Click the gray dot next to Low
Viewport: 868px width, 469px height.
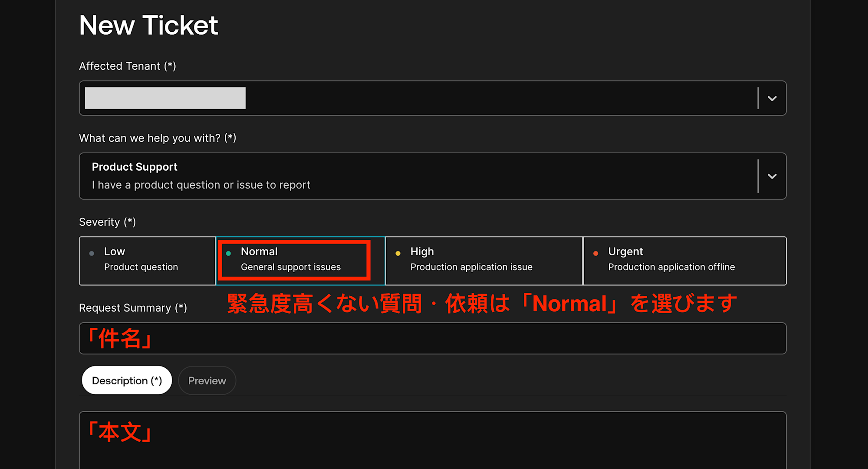click(x=92, y=253)
